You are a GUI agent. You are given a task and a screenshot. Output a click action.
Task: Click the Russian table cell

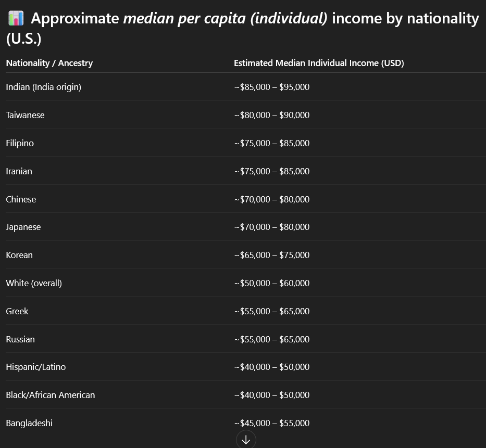click(20, 339)
